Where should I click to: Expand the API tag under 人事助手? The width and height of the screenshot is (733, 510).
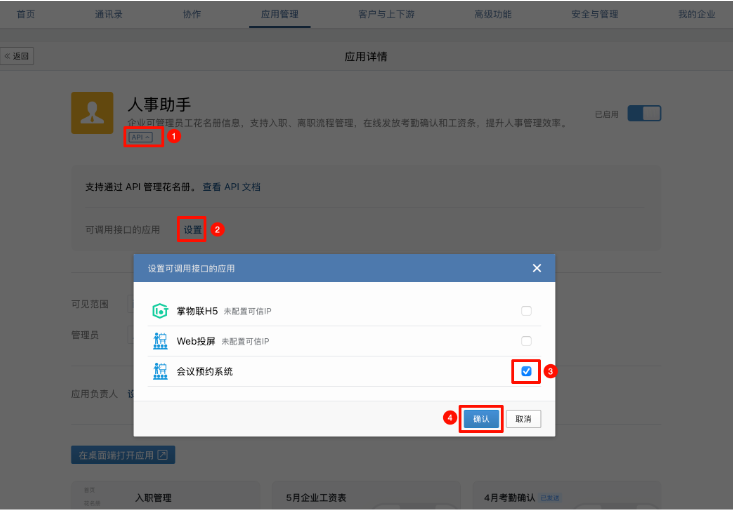click(x=141, y=137)
